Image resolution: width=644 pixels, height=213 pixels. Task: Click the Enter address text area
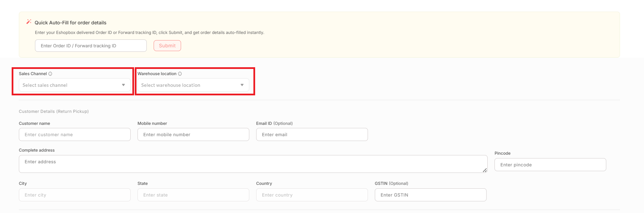click(x=253, y=164)
